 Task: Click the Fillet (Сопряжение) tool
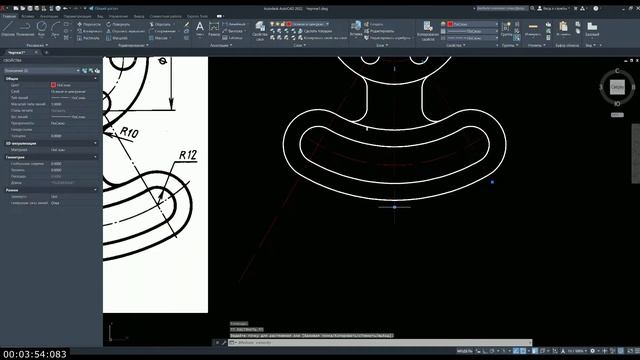[162, 31]
